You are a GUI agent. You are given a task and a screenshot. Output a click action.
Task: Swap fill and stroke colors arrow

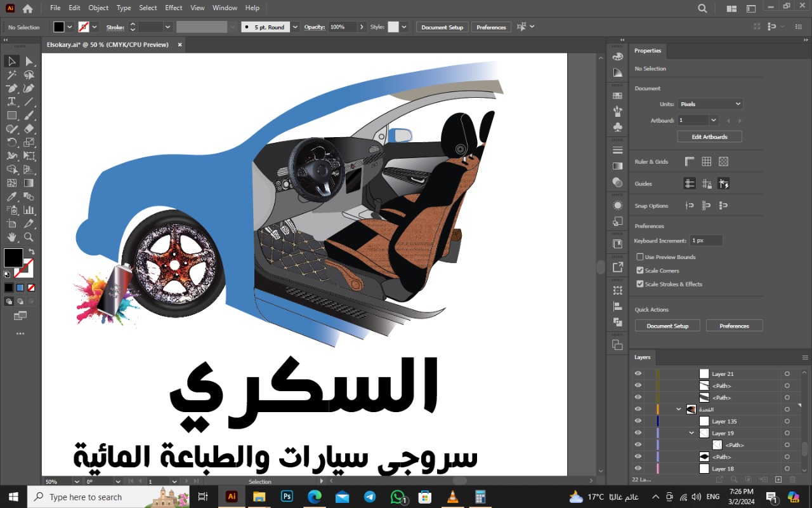click(x=31, y=252)
